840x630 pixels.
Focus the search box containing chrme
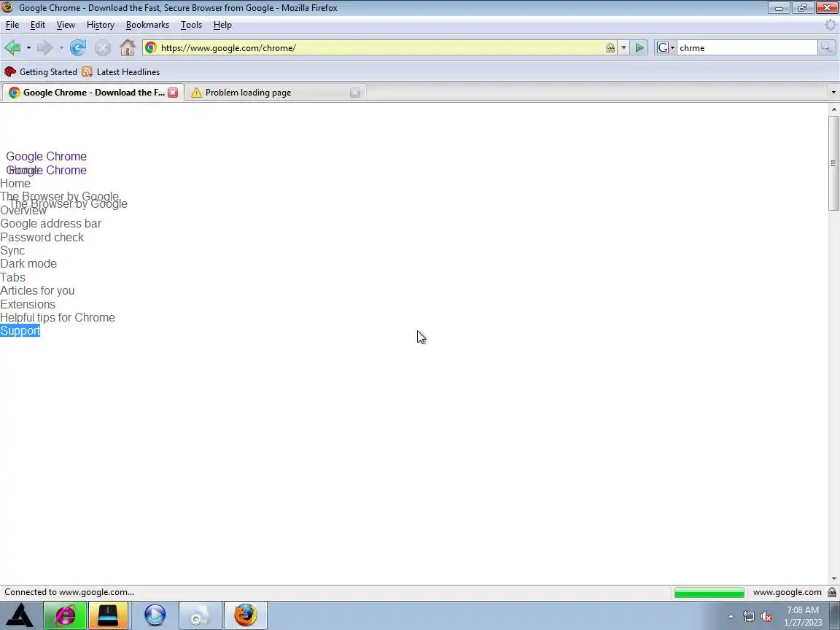[747, 47]
